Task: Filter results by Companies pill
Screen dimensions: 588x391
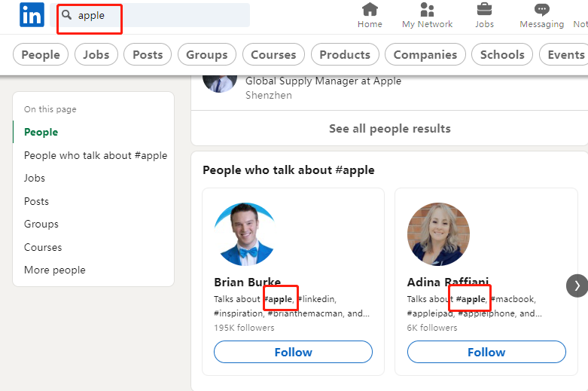Action: 425,54
